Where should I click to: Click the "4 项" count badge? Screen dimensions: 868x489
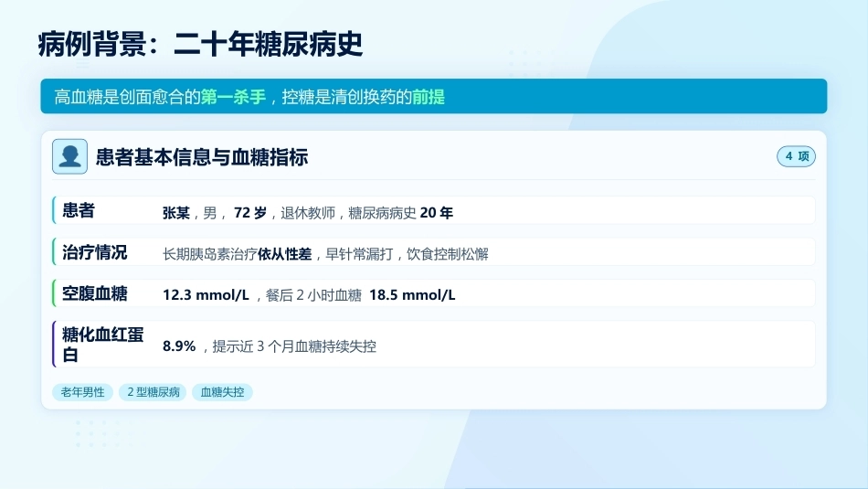[796, 156]
